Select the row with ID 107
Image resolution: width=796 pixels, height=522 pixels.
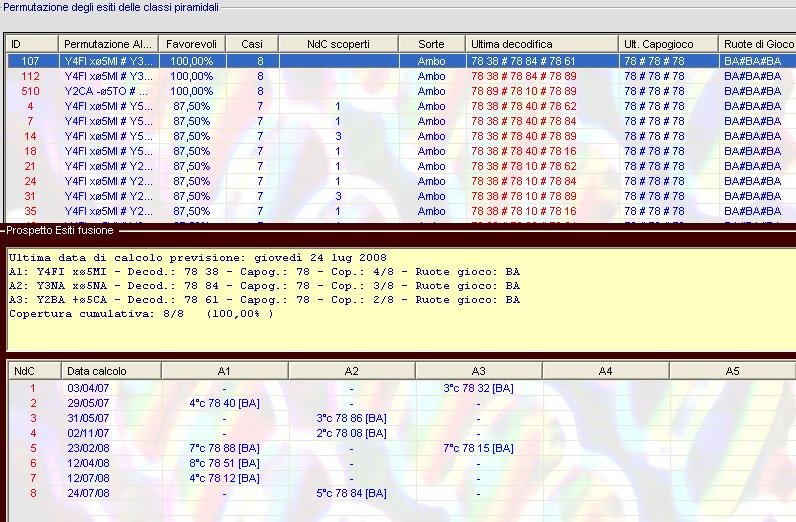coord(401,61)
